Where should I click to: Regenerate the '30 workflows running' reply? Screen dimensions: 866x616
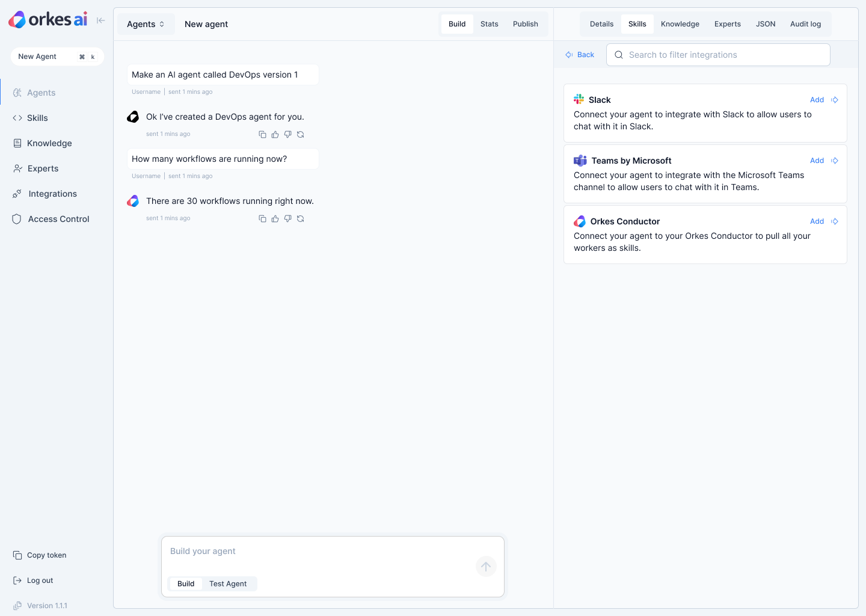(x=300, y=218)
